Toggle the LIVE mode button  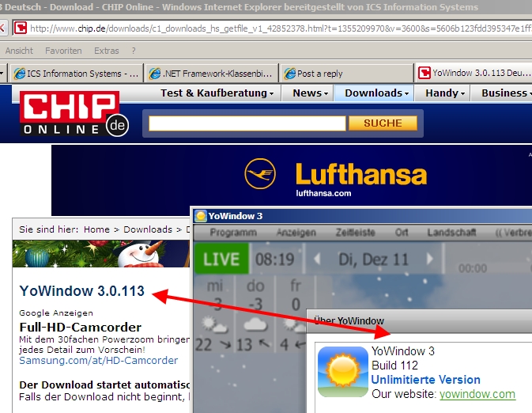pyautogui.click(x=221, y=259)
